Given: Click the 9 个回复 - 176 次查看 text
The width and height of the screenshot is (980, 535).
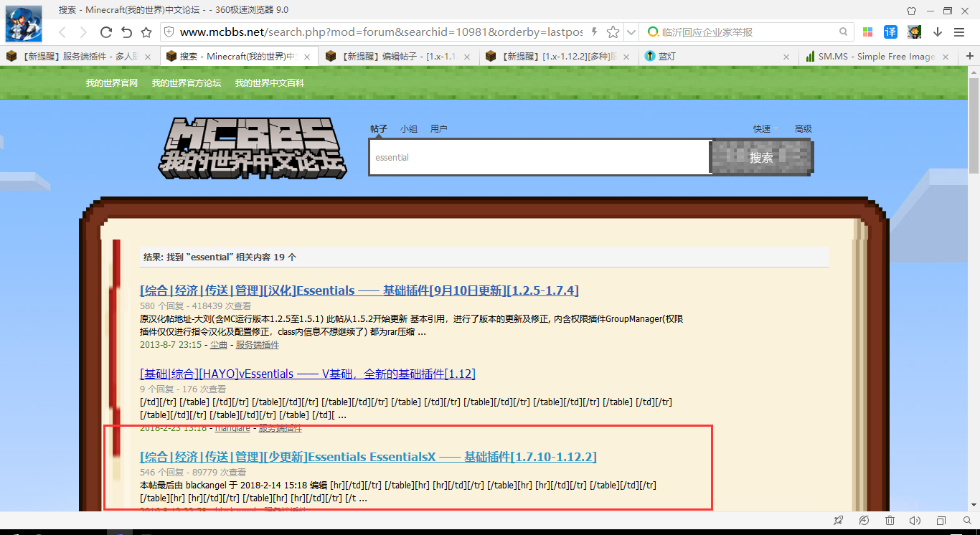Looking at the screenshot, I should [183, 389].
